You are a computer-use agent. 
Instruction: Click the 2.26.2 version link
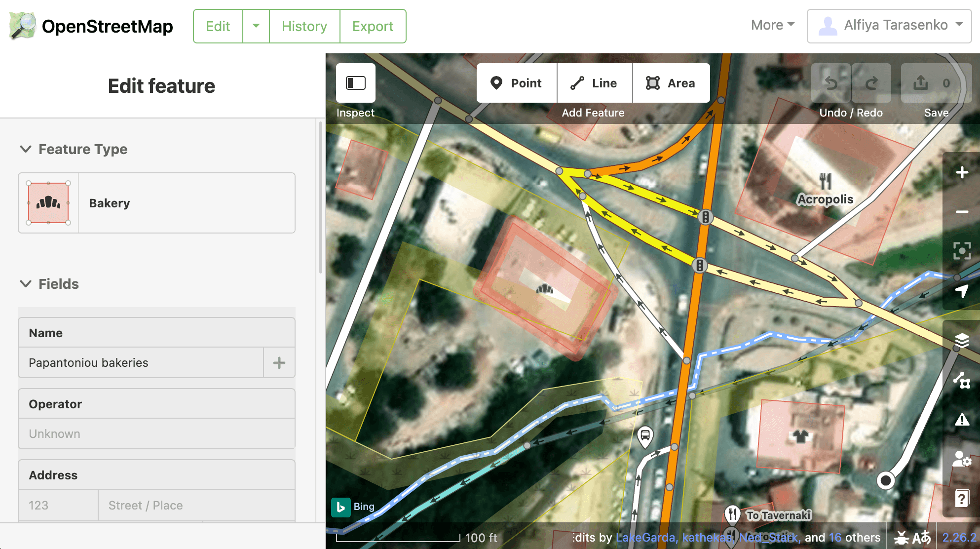[x=959, y=537]
